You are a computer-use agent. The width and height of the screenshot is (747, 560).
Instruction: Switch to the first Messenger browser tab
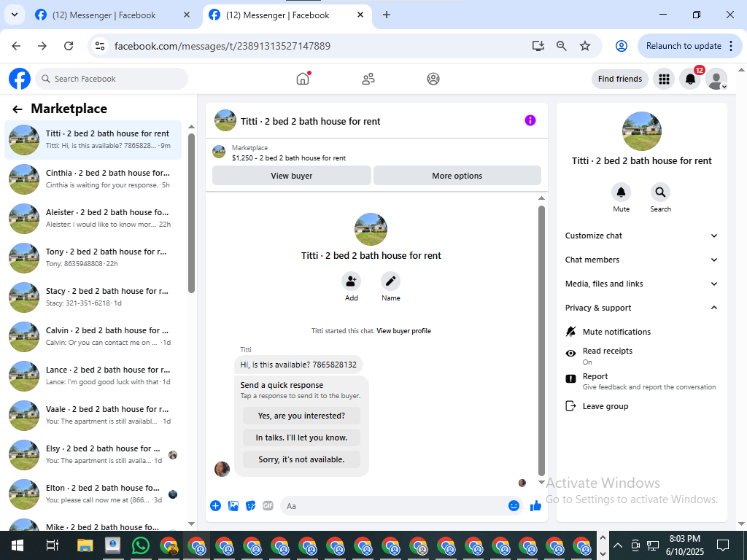113,15
